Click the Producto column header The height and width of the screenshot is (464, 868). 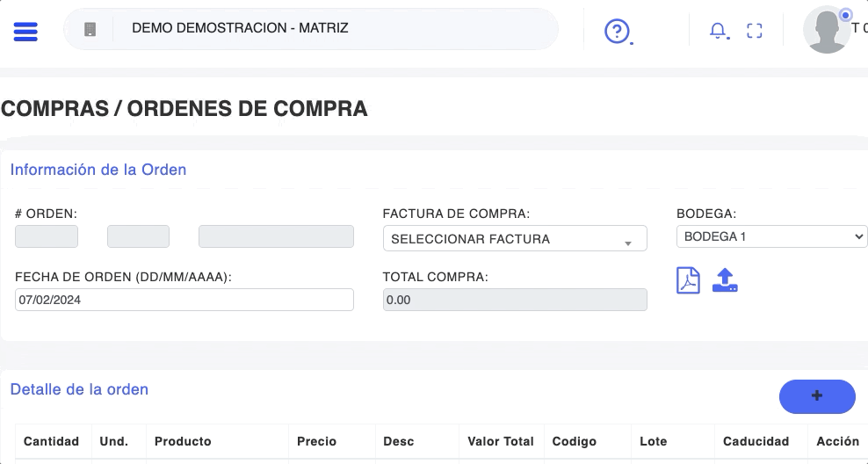(183, 441)
